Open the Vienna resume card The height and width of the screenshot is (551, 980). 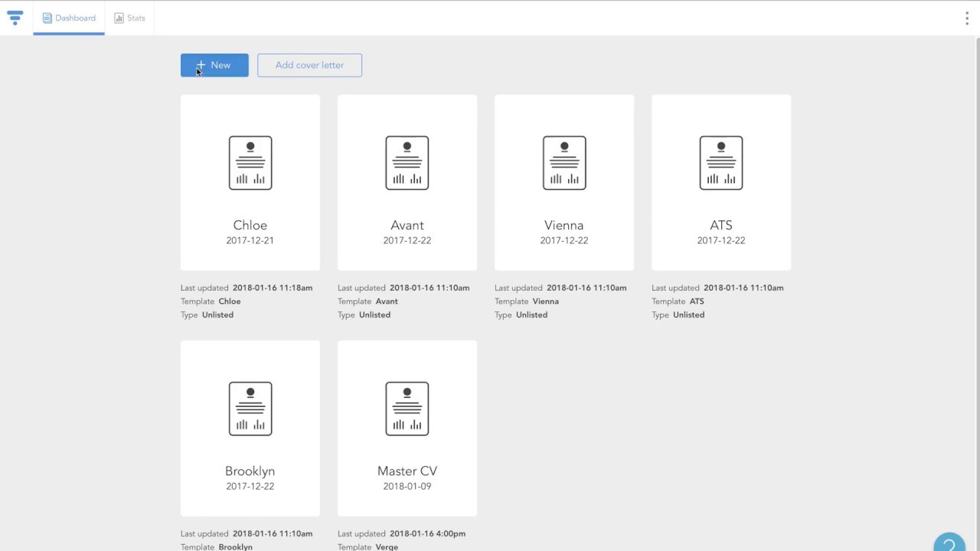563,182
